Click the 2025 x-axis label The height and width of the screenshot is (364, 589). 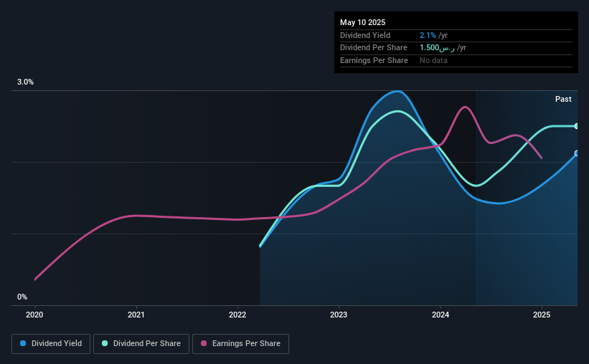coord(542,315)
